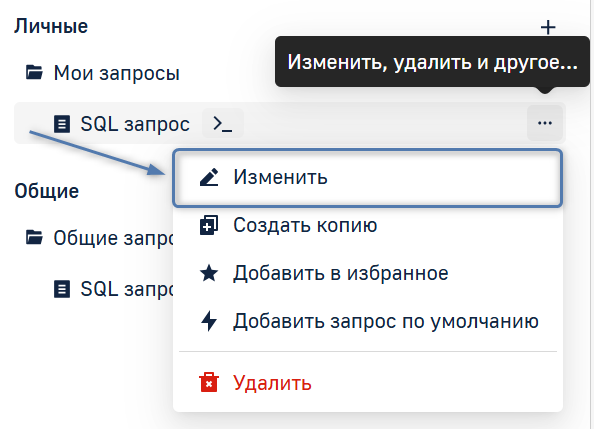Select Создать копию menu entry
The width and height of the screenshot is (594, 429).
coord(367,225)
